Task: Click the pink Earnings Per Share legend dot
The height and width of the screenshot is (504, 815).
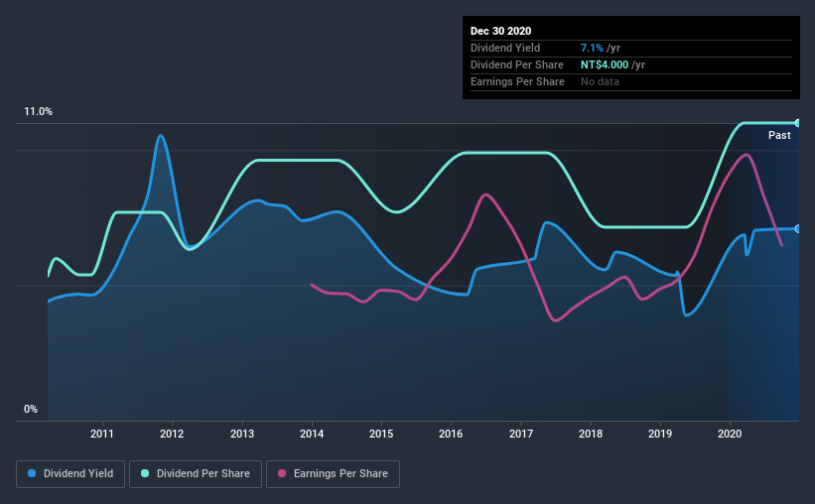Action: click(x=282, y=473)
